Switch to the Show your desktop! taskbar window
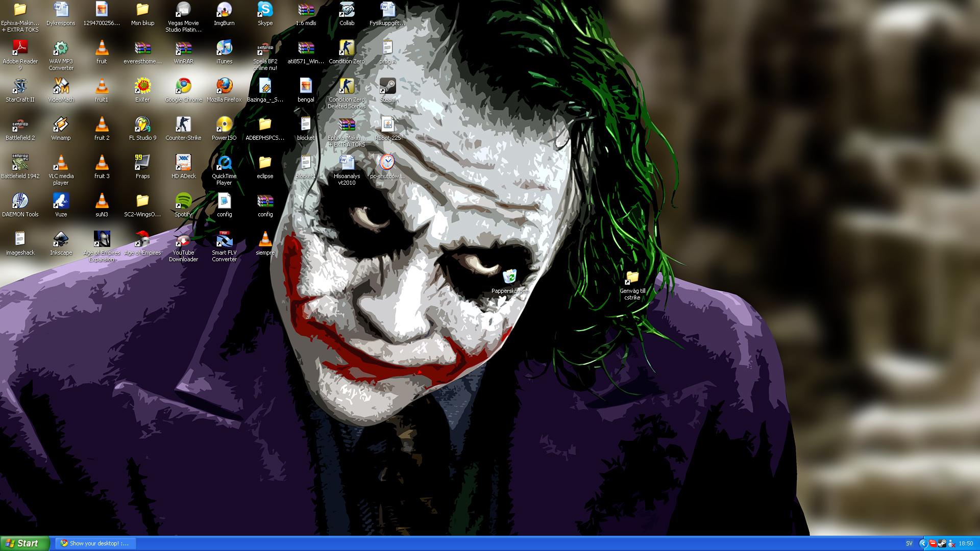The image size is (980, 551). click(x=95, y=543)
